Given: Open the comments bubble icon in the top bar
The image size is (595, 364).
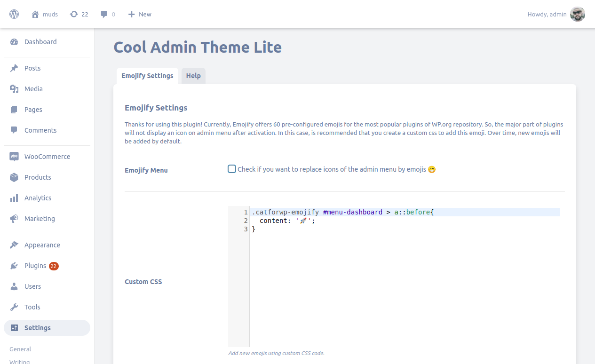Looking at the screenshot, I should tap(104, 14).
